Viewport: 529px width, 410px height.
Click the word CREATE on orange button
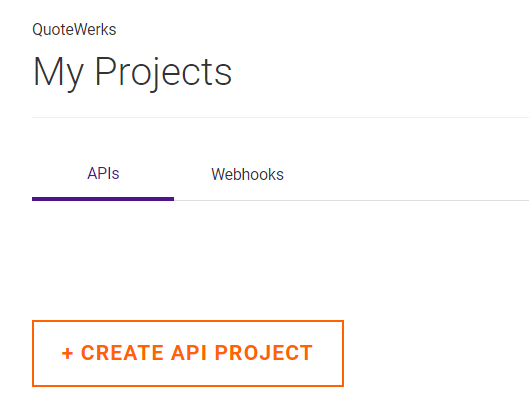click(122, 353)
